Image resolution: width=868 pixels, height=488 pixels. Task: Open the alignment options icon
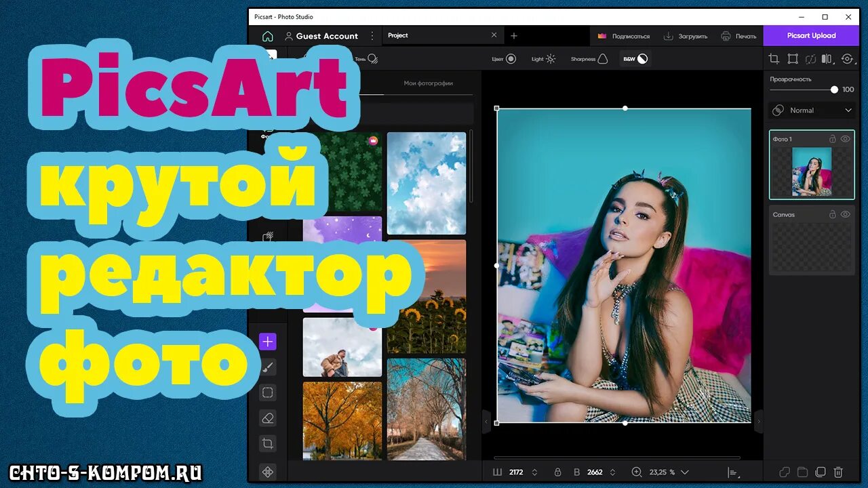tap(732, 472)
